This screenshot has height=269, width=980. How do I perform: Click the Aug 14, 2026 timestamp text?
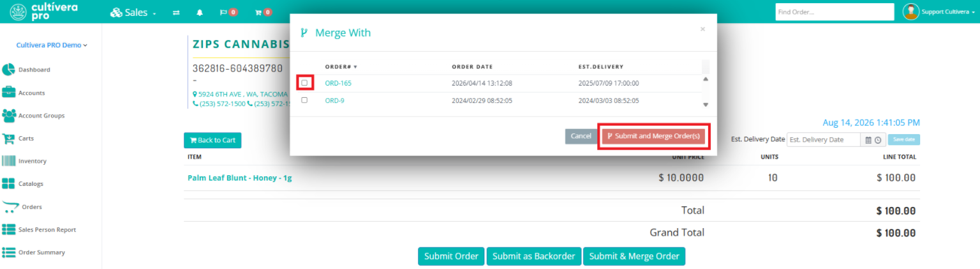(872, 123)
